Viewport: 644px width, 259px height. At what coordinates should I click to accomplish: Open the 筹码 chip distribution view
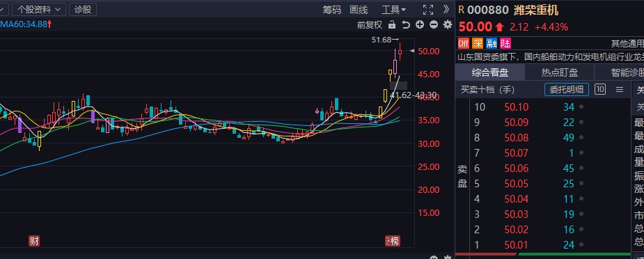click(332, 10)
